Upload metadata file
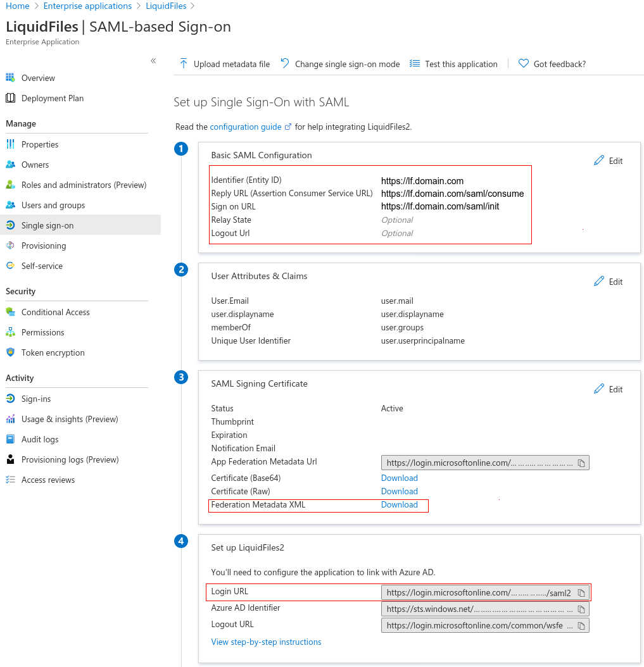 point(225,64)
